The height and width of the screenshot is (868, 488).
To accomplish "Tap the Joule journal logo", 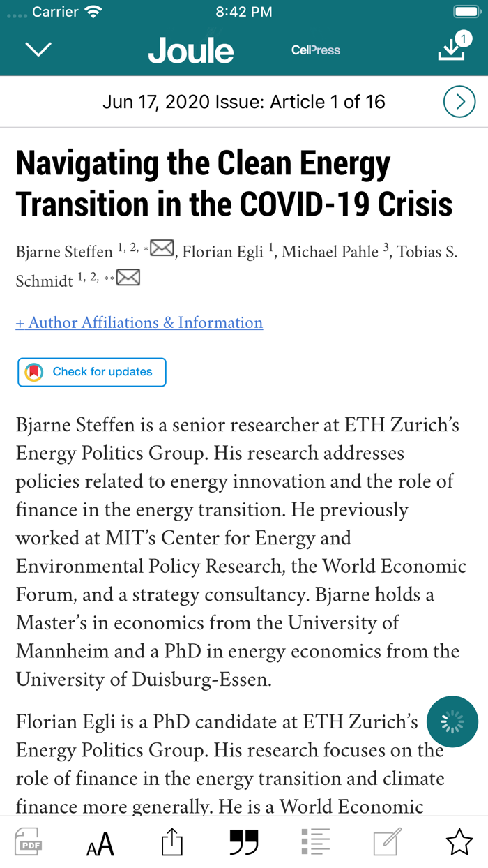I will pyautogui.click(x=191, y=50).
